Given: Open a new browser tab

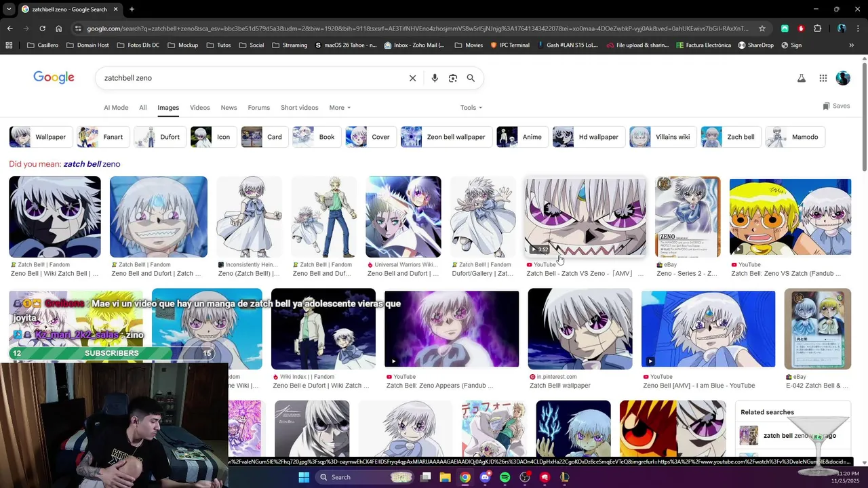Looking at the screenshot, I should point(132,9).
